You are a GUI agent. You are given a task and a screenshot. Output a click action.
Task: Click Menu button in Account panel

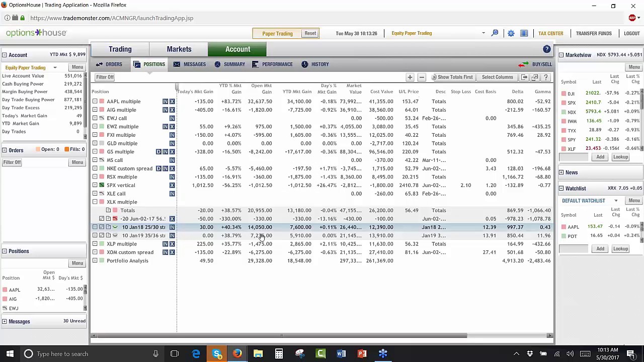pyautogui.click(x=77, y=67)
